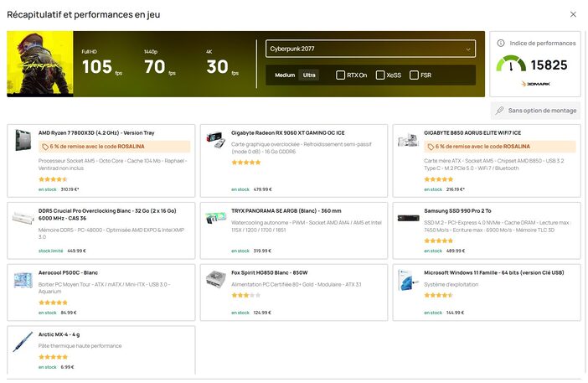The height and width of the screenshot is (383, 588).
Task: Enable the RTX On checkbox
Action: (341, 75)
